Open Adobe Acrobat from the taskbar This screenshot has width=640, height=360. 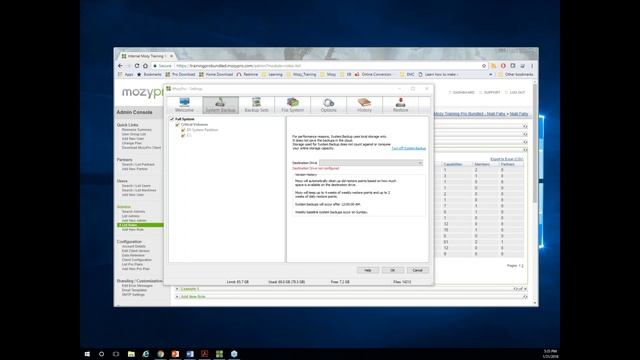pos(204,354)
